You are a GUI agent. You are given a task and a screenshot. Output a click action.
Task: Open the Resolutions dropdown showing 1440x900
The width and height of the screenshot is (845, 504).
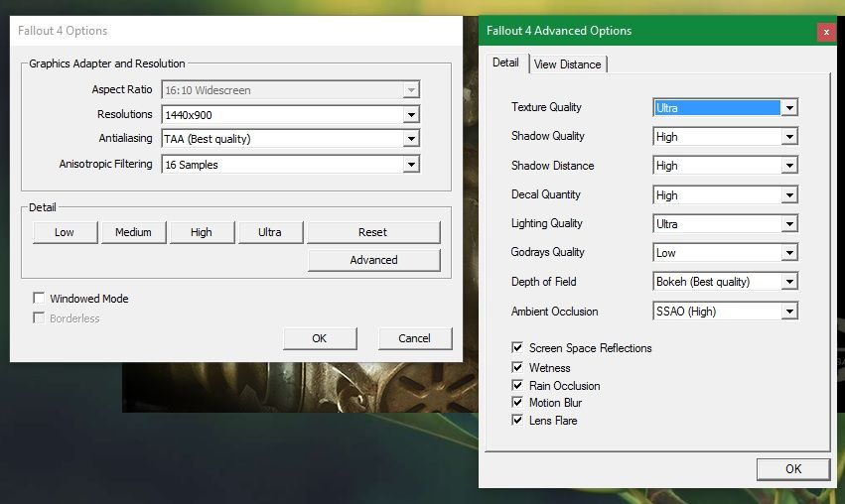click(x=291, y=115)
